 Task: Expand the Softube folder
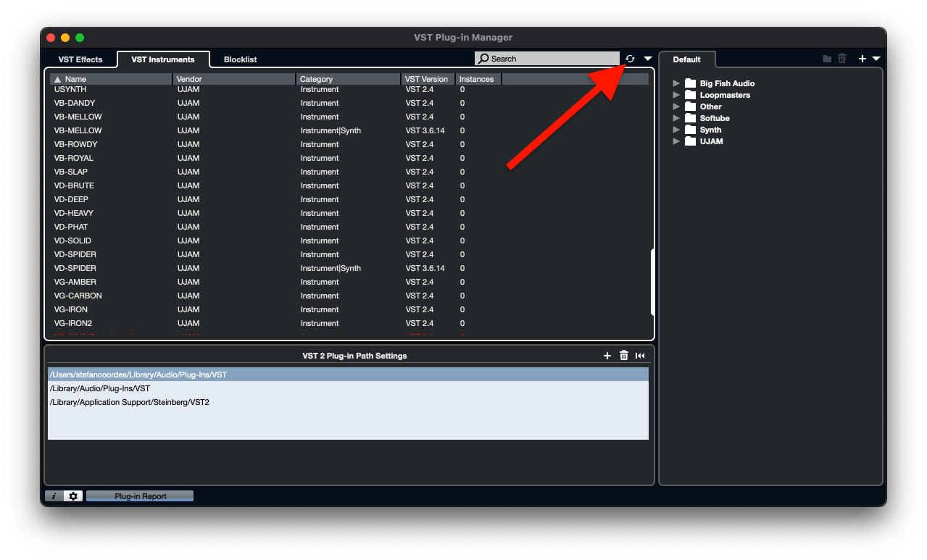(x=676, y=118)
